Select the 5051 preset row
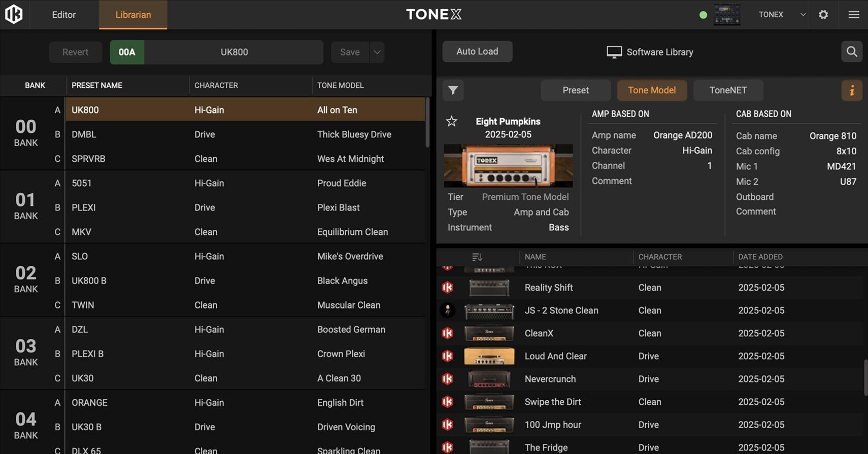This screenshot has width=868, height=454. coord(245,183)
